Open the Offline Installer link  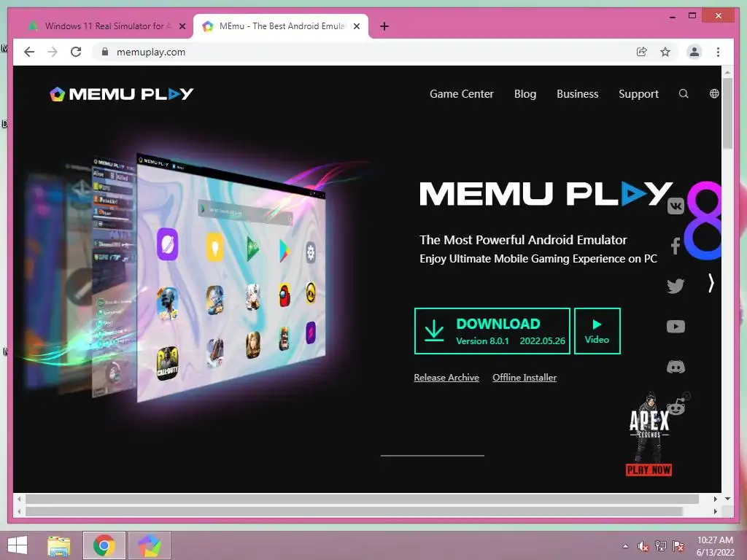(x=525, y=377)
